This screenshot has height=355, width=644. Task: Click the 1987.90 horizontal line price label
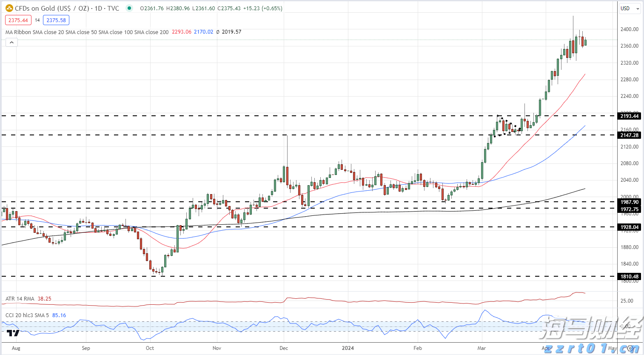pyautogui.click(x=630, y=202)
